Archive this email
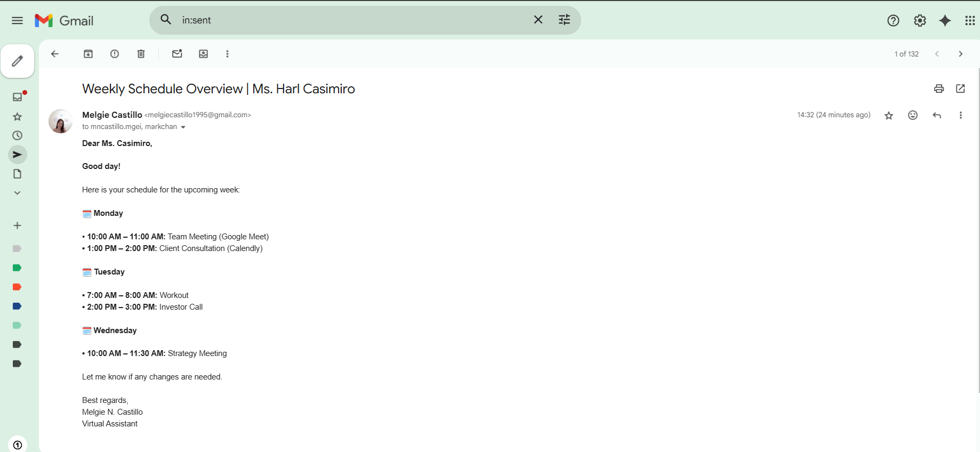The height and width of the screenshot is (452, 980). [89, 54]
